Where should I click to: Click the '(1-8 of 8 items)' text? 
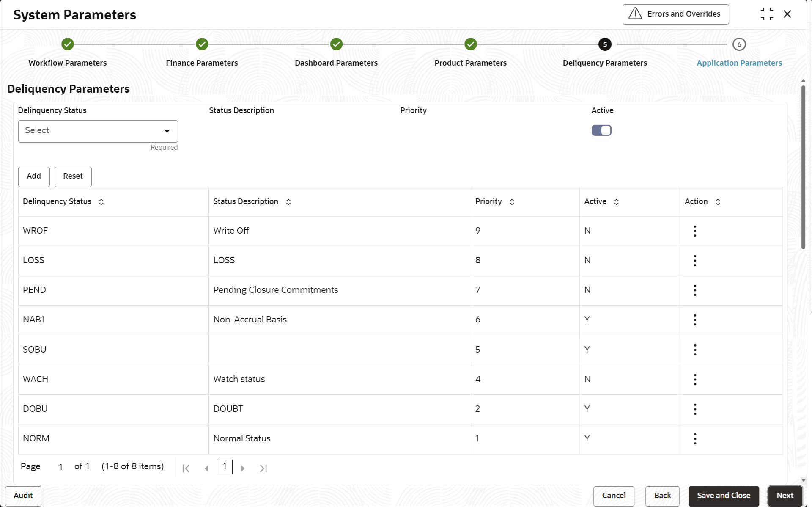click(132, 466)
